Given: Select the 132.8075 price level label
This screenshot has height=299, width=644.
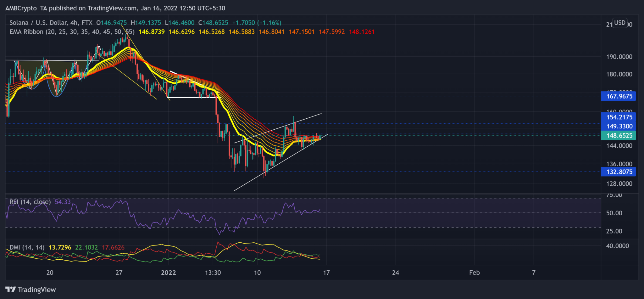Looking at the screenshot, I should [x=619, y=172].
